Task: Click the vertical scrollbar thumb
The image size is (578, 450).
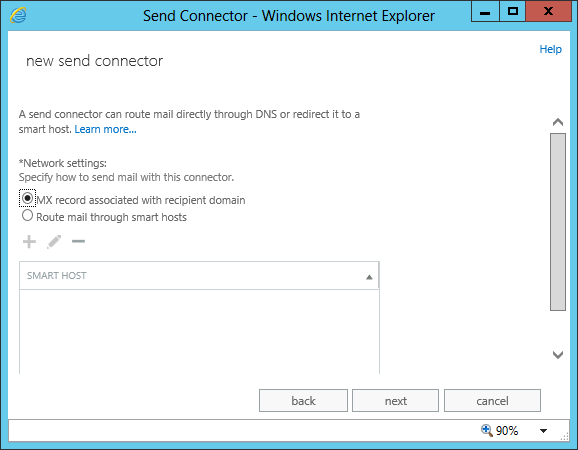Action: (x=558, y=222)
